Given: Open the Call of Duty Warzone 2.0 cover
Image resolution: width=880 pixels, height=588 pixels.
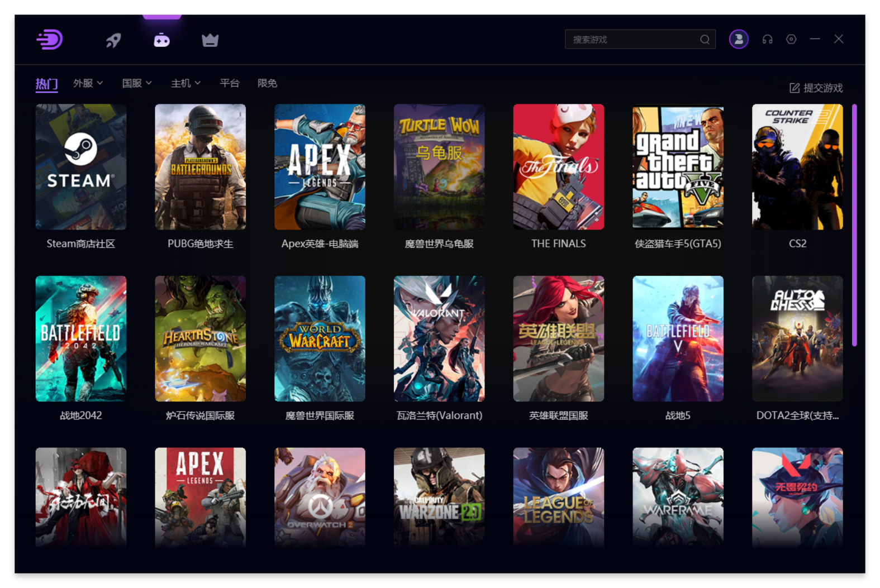Looking at the screenshot, I should [x=439, y=498].
